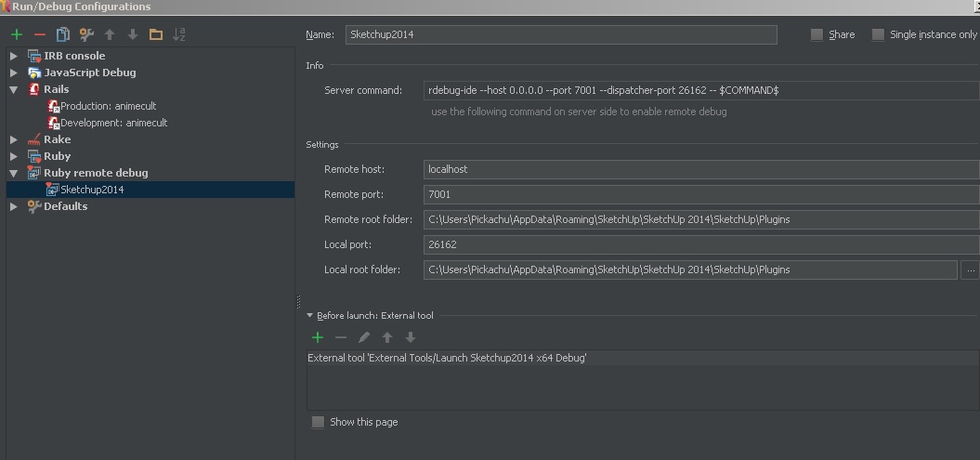Click the Local root folder path field
Screen dimensions: 980x460
(x=690, y=270)
